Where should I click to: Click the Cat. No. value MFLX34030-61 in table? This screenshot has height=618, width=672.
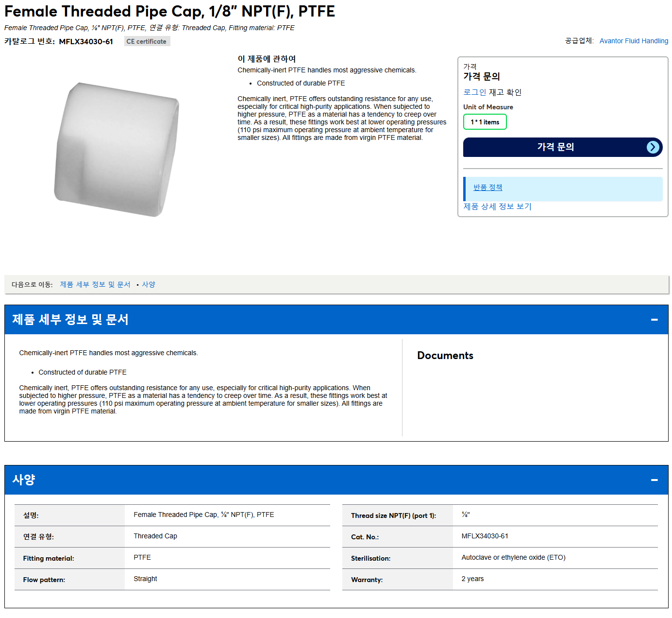pyautogui.click(x=485, y=536)
